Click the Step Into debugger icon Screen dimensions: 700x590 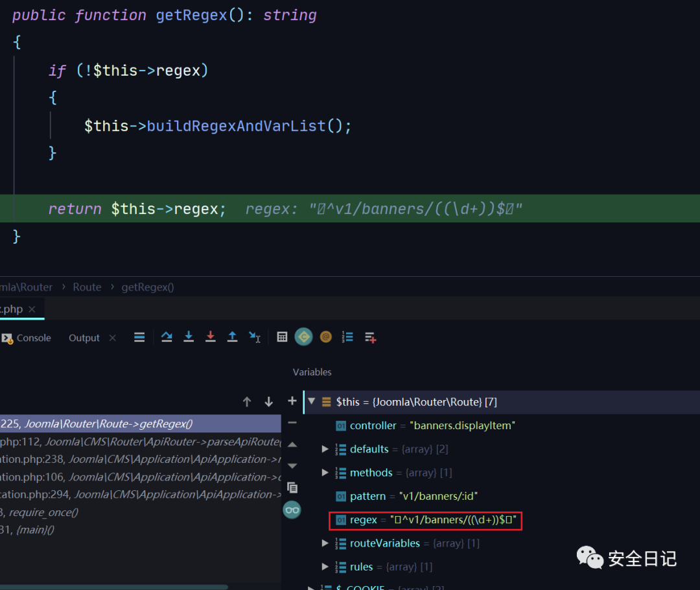(x=189, y=336)
